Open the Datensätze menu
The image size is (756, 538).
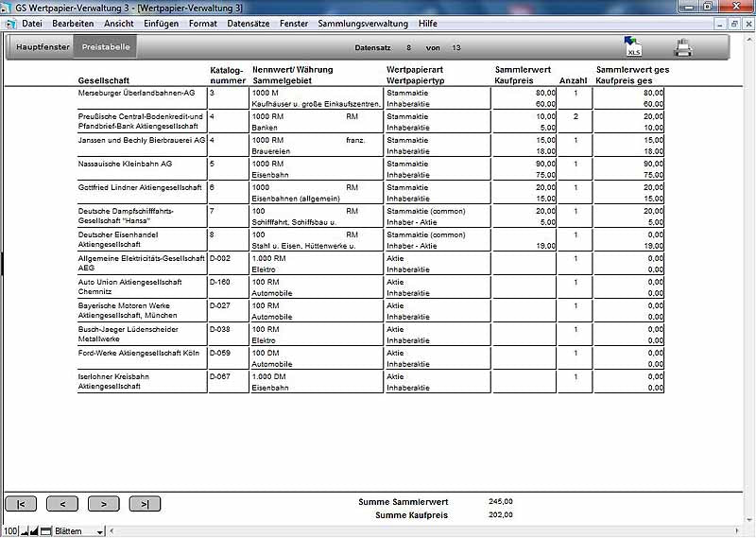pos(249,23)
